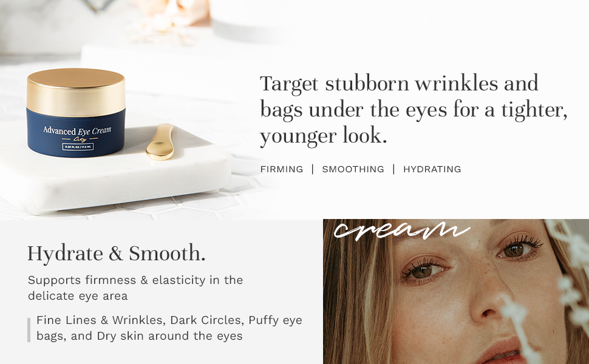The height and width of the screenshot is (364, 589).
Task: Click the 'Supports firmness & elasticity' text
Action: pos(135,288)
